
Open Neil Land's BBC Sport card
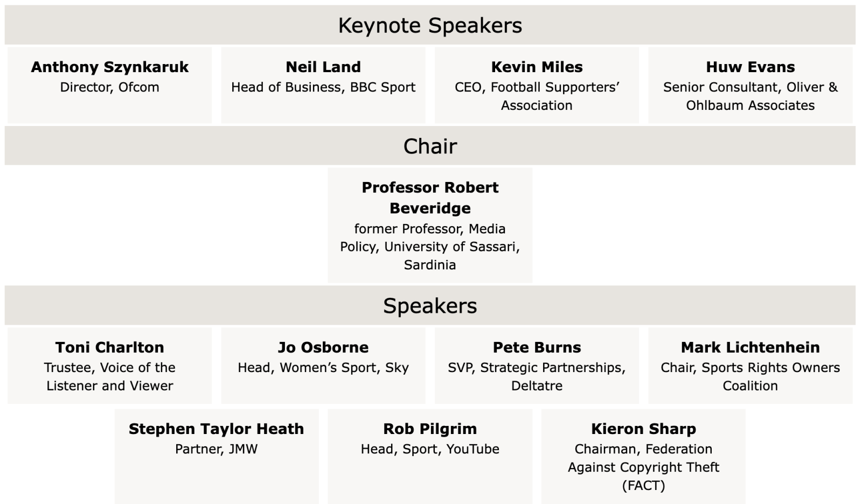point(323,85)
